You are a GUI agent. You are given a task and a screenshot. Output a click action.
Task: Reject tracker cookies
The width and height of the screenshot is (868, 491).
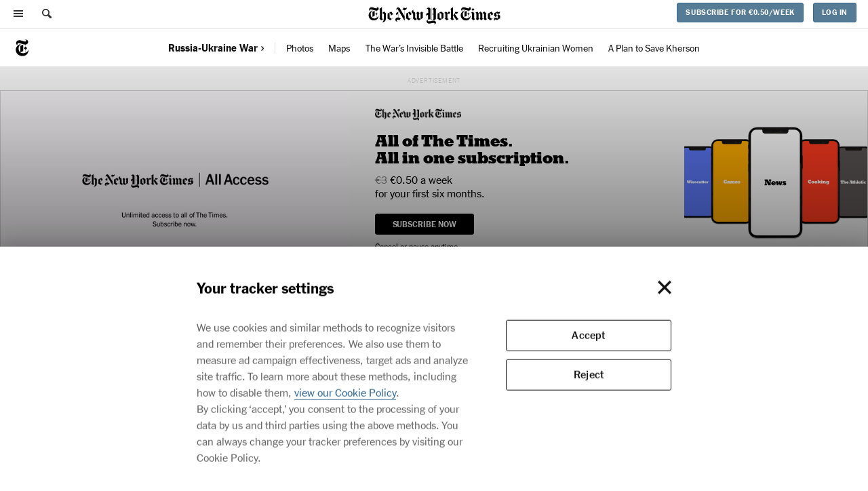point(589,374)
